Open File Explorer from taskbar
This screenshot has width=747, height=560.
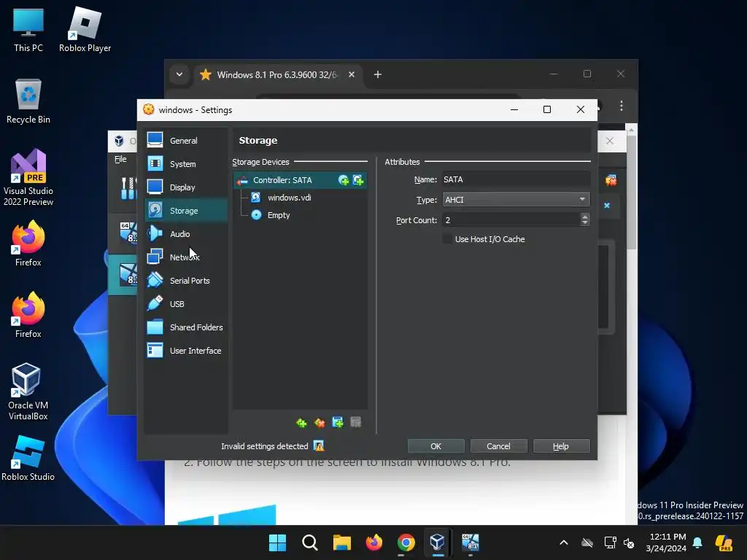(x=341, y=542)
